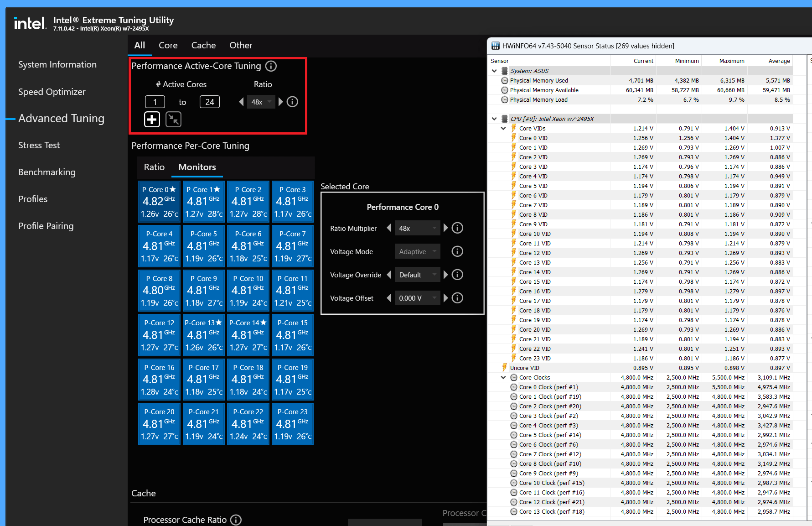Image resolution: width=812 pixels, height=526 pixels.
Task: Open the Ratio tab in Per-Core Tuning
Action: point(154,167)
